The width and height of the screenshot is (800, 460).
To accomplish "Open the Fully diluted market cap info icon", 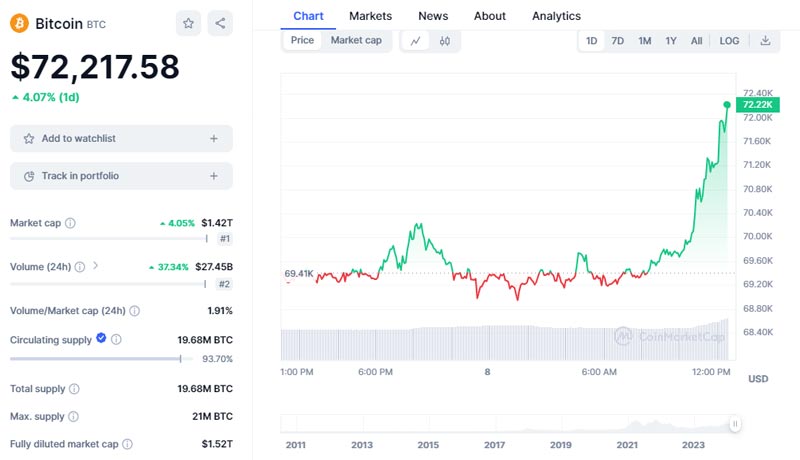I will (x=128, y=444).
